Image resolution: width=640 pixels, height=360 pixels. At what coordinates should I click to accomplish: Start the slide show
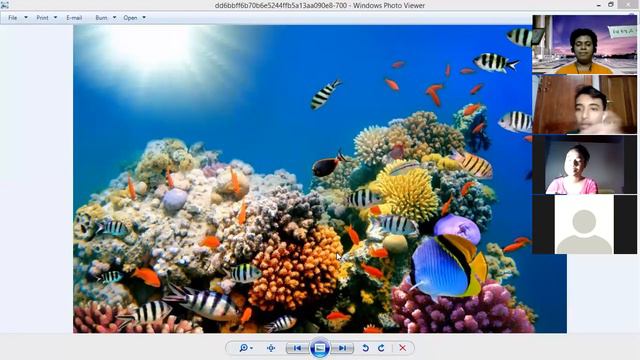click(320, 348)
